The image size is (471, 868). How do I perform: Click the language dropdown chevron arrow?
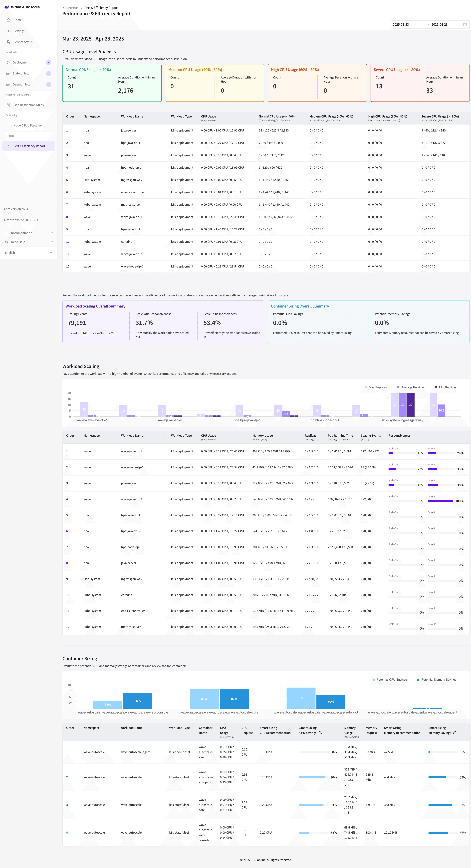(51, 253)
